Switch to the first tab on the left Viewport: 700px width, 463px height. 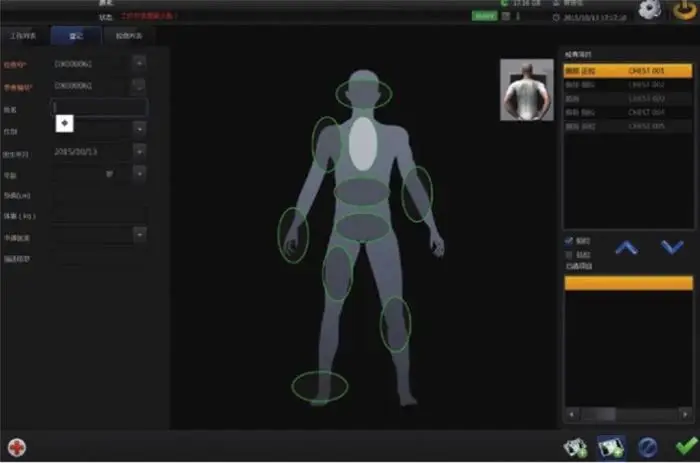23,35
